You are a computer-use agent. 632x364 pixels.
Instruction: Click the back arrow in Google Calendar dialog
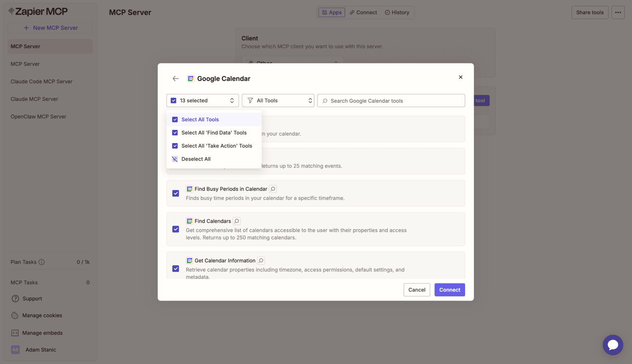[176, 79]
